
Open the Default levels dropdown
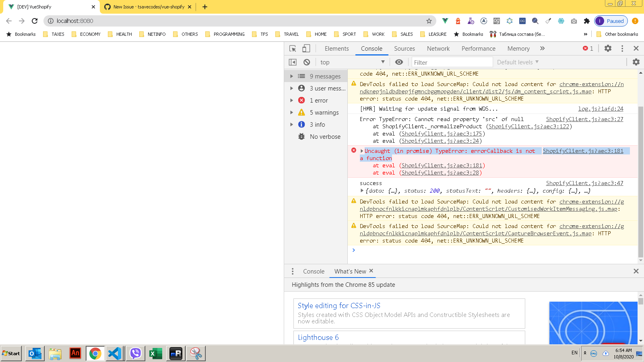tap(516, 62)
